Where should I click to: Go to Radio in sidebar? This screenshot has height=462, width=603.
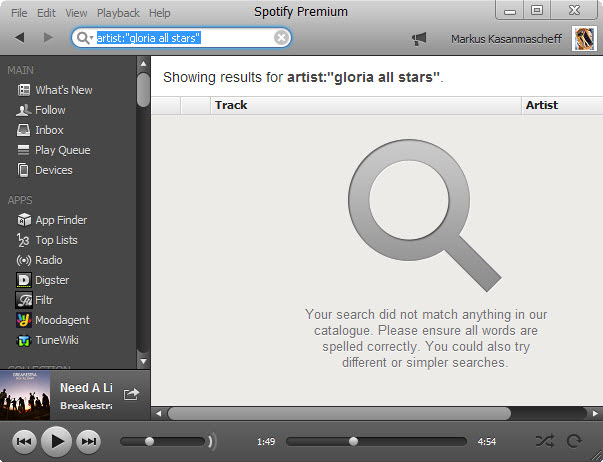pos(48,260)
